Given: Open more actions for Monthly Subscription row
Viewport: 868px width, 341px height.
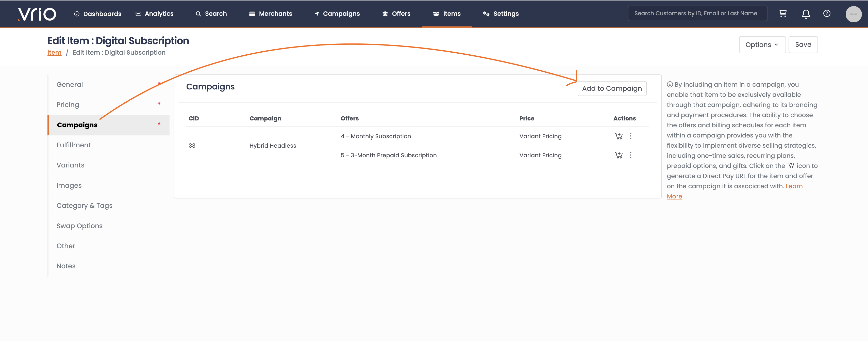Looking at the screenshot, I should pyautogui.click(x=631, y=136).
